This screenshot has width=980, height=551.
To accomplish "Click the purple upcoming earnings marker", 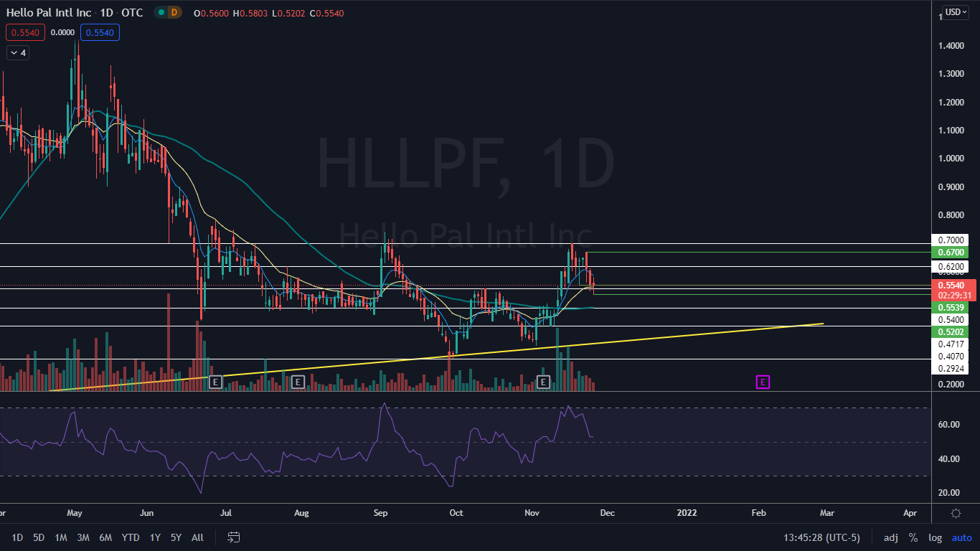I will coord(763,382).
